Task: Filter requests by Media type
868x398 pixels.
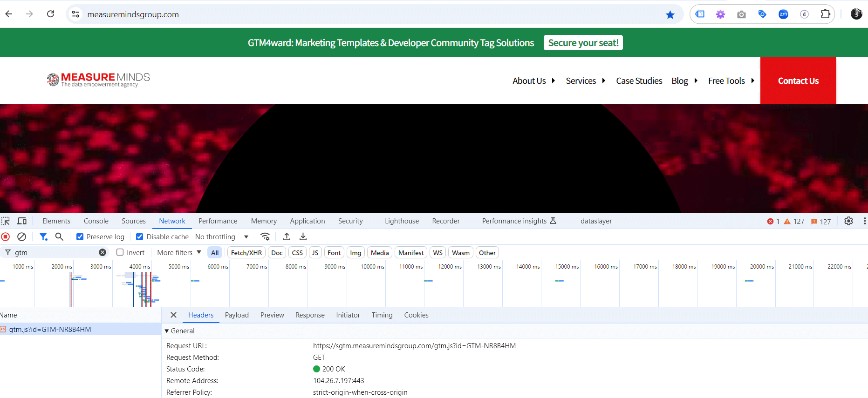Action: coord(380,253)
